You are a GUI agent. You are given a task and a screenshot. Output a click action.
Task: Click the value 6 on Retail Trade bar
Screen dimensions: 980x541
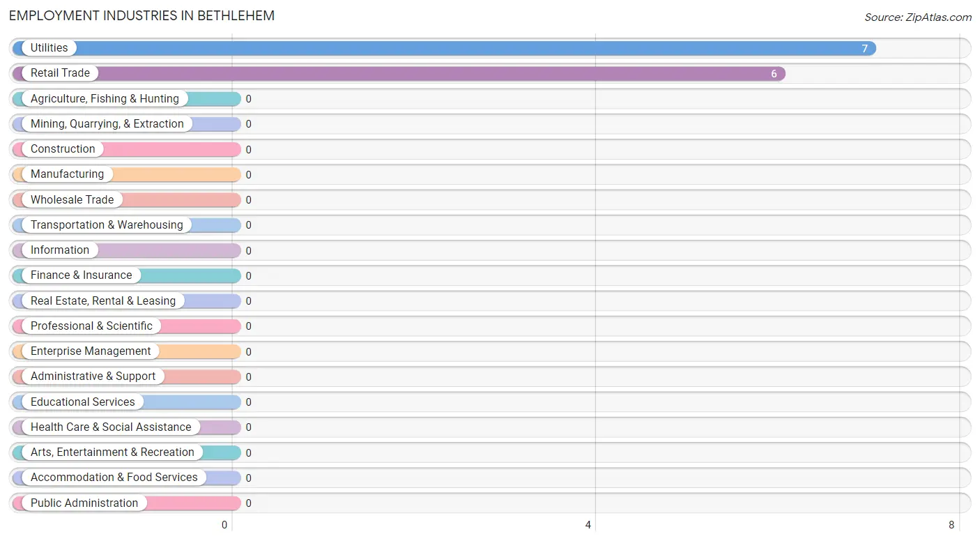(774, 74)
